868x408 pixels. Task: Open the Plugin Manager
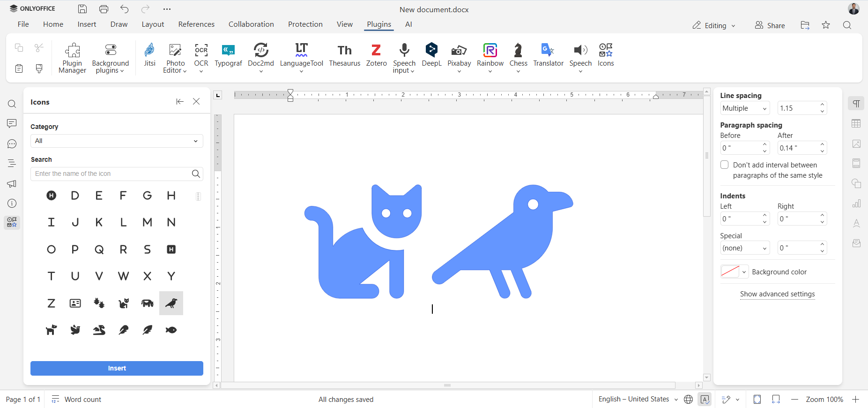[x=72, y=58]
